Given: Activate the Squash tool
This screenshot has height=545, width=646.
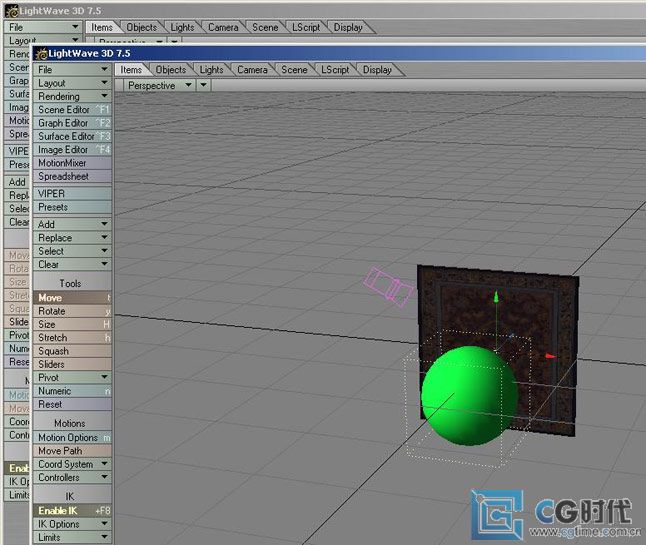Looking at the screenshot, I should pyautogui.click(x=72, y=351).
